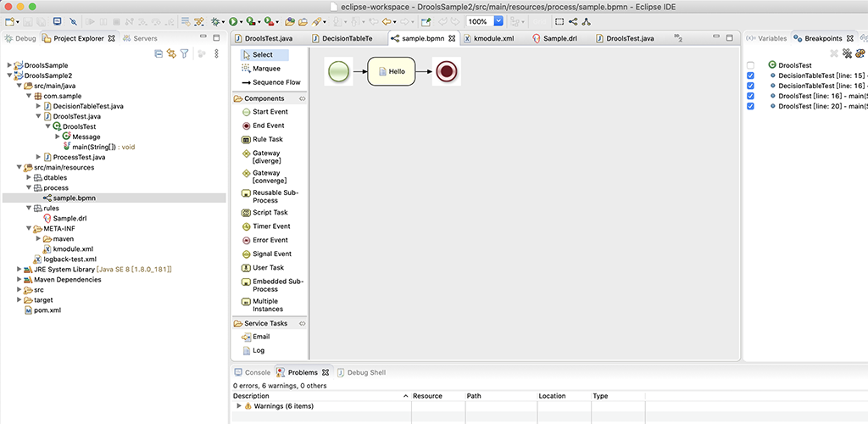Expand the DroolsSample project
The height and width of the screenshot is (424, 868).
8,65
